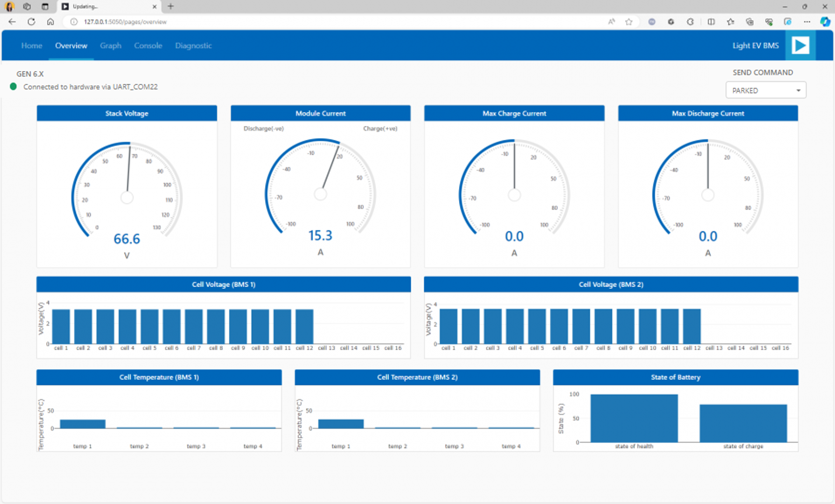Open a new browser tab with plus button
835x504 pixels.
coord(171,6)
